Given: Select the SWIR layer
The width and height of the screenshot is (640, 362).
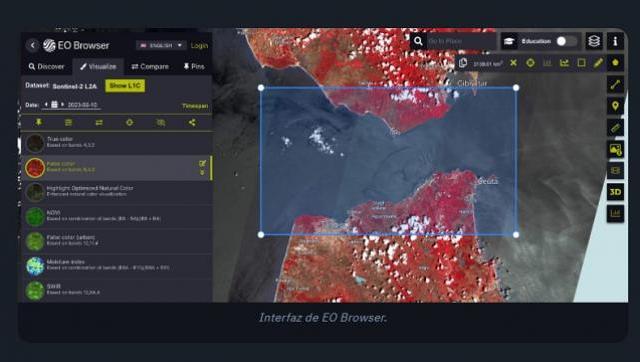Looking at the screenshot, I should pyautogui.click(x=116, y=290).
